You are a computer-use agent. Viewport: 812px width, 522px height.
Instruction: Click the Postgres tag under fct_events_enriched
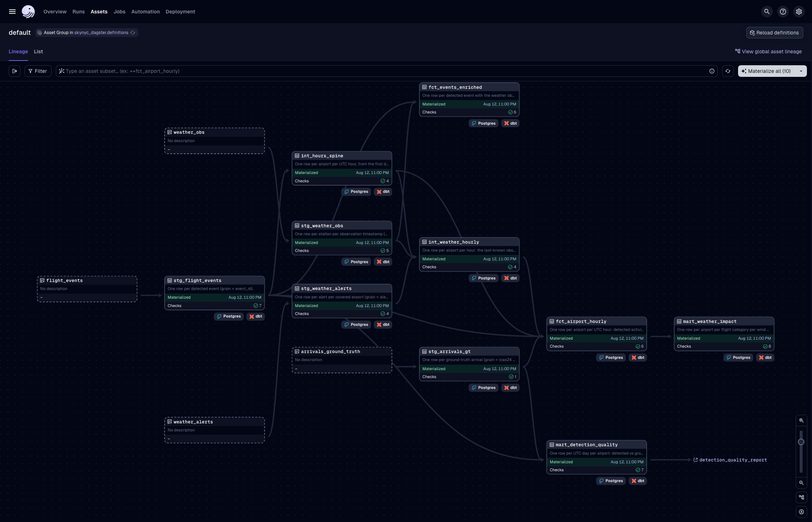(484, 123)
